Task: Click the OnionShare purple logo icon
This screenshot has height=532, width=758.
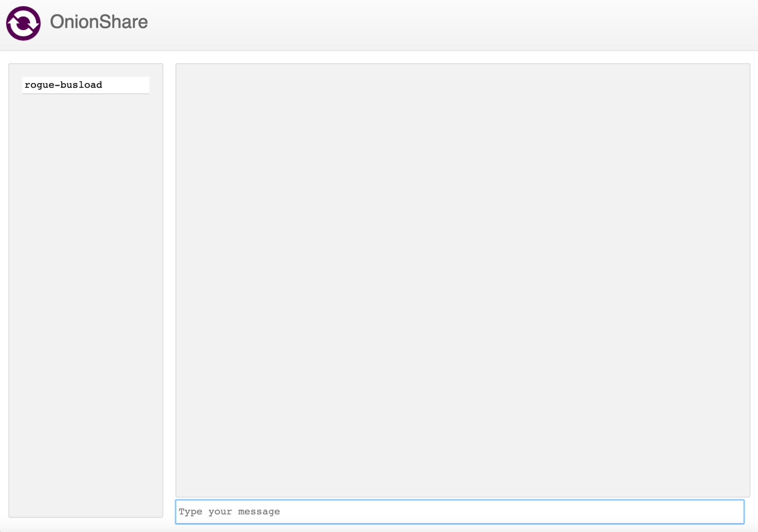Action: tap(23, 23)
